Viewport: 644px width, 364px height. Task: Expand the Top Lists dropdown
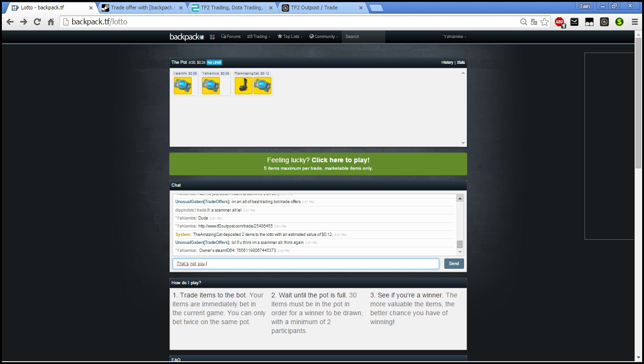point(290,37)
